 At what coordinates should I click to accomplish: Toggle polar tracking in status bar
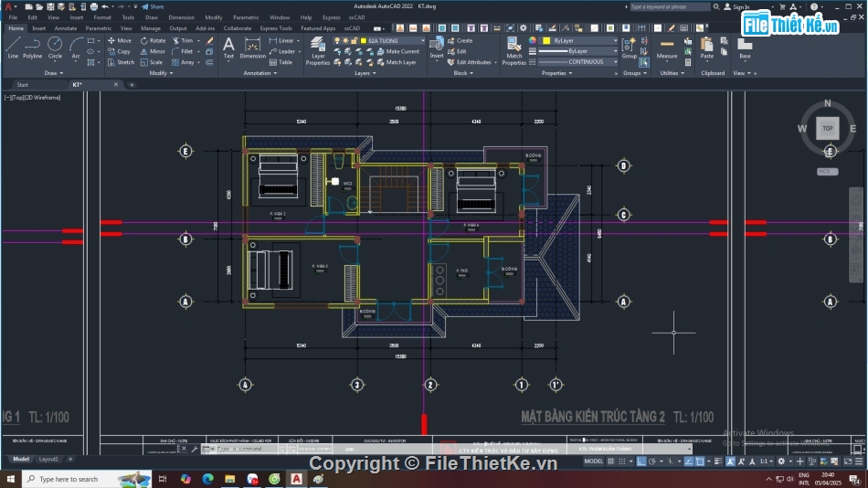coord(652,461)
